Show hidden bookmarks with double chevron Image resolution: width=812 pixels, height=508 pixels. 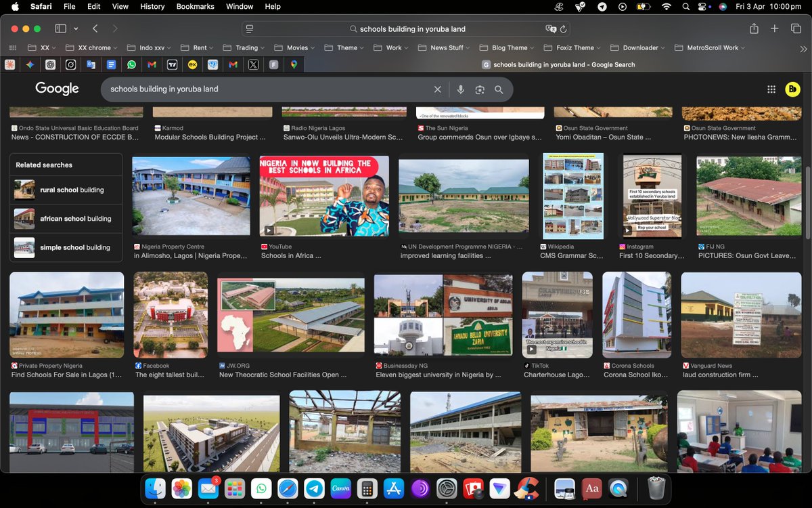pos(803,49)
